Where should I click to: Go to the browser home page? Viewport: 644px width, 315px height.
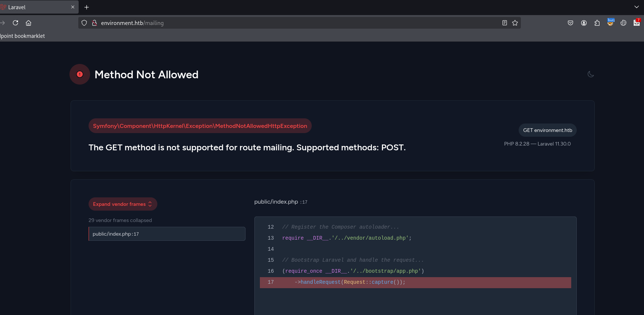point(28,23)
